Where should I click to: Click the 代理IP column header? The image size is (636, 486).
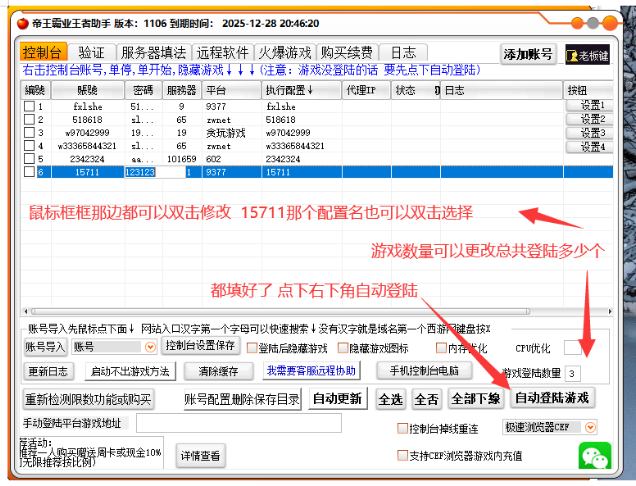coord(366,90)
